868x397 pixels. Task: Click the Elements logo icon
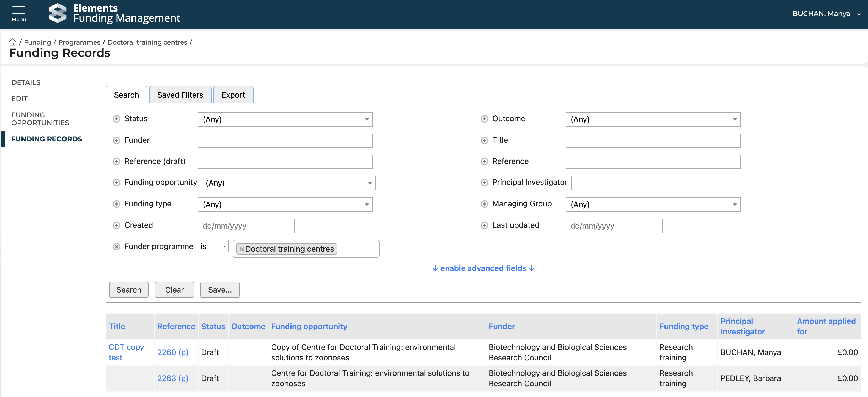(x=57, y=13)
